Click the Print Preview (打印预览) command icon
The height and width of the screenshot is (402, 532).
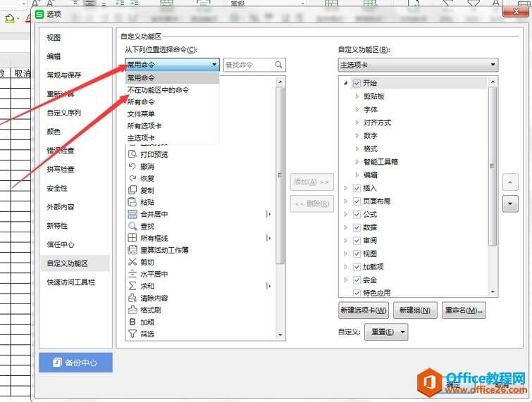click(x=132, y=154)
